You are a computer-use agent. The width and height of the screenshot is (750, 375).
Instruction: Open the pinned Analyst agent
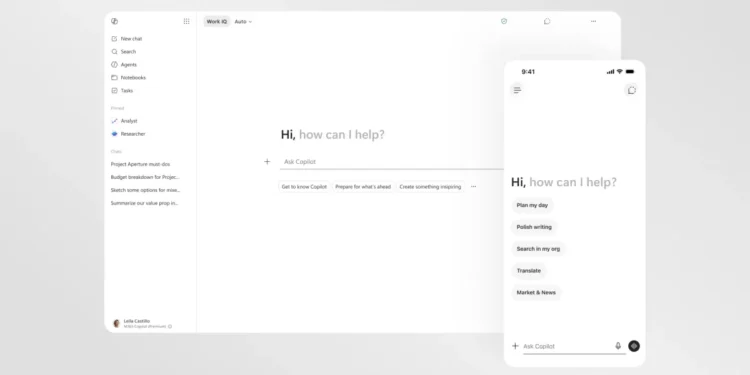[x=124, y=121]
